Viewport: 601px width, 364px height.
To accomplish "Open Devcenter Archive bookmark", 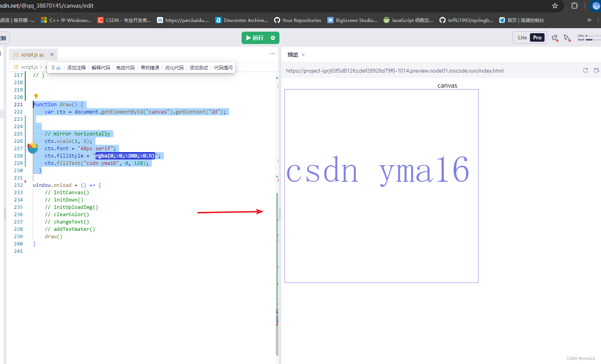I will (242, 20).
